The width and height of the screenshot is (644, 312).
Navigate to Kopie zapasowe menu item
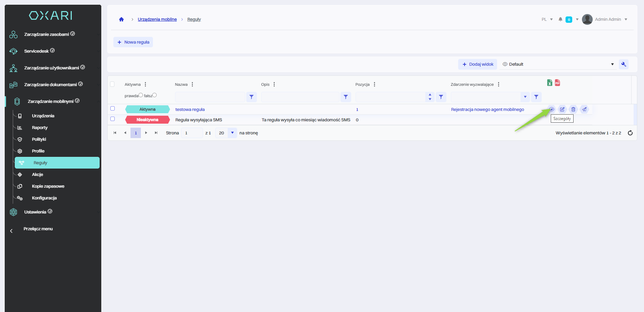(x=48, y=186)
